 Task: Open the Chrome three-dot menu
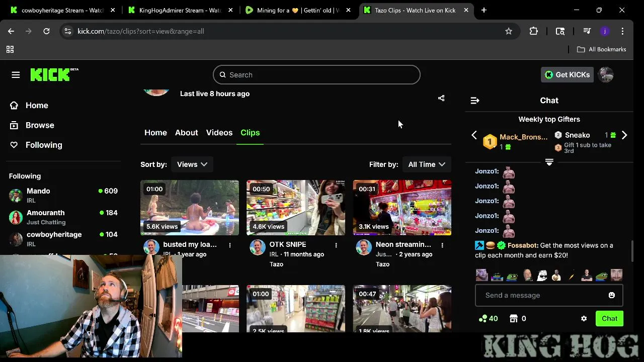coord(623,31)
